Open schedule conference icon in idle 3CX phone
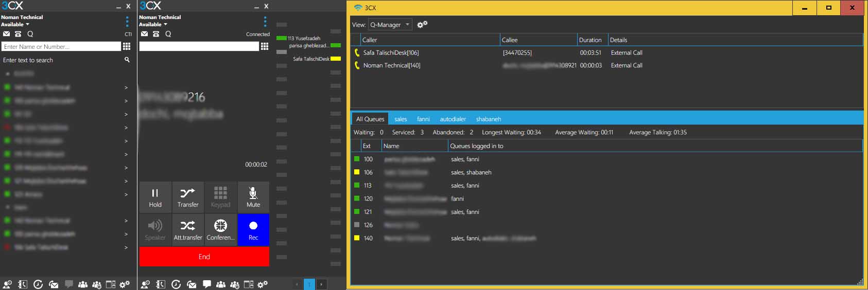Viewport: 868px width, 290px height. click(97, 284)
